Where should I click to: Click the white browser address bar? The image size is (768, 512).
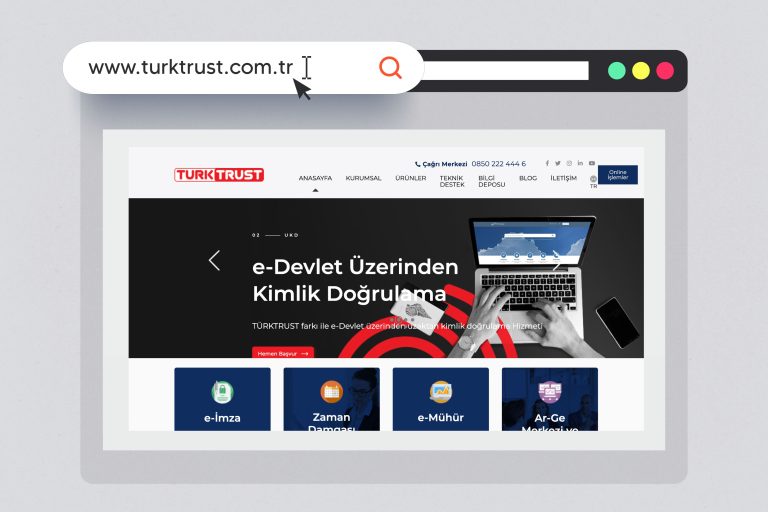point(506,71)
